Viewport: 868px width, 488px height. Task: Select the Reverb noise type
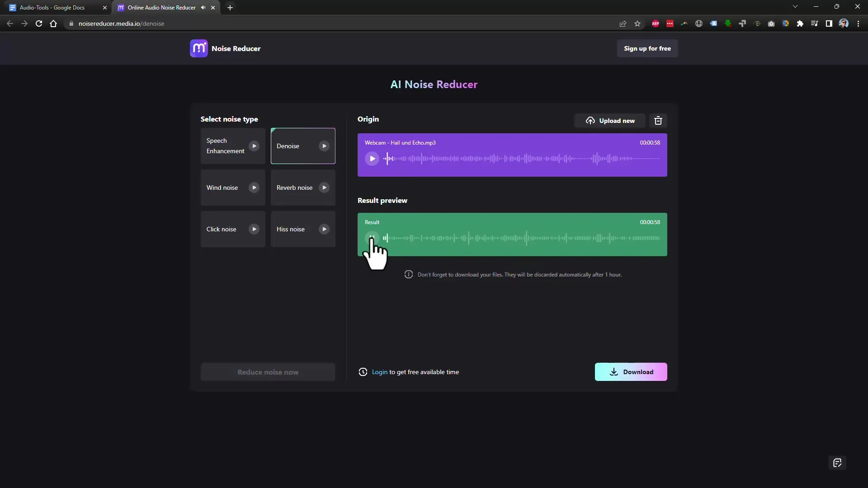tap(302, 187)
